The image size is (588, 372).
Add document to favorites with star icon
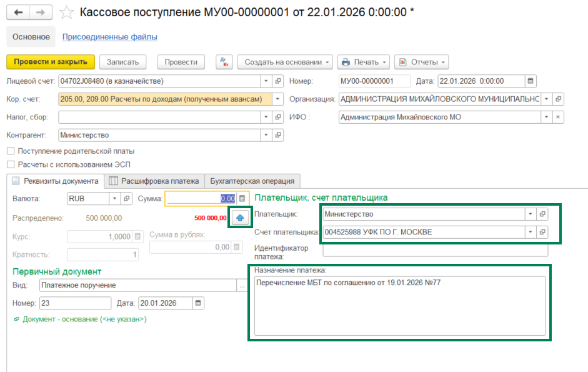click(67, 13)
